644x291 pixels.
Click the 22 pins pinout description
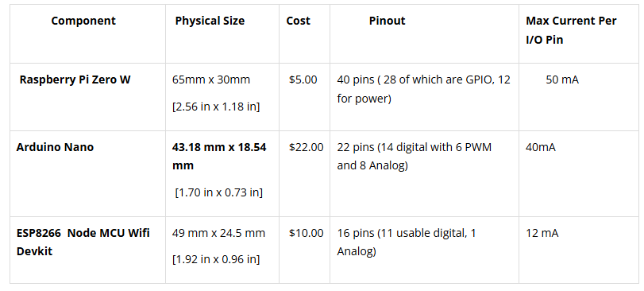click(x=415, y=156)
